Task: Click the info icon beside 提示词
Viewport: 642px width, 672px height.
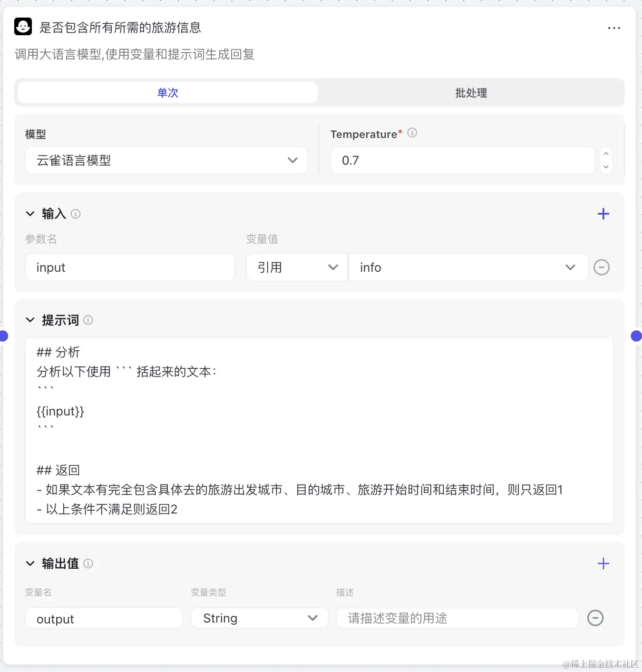Action: tap(88, 320)
